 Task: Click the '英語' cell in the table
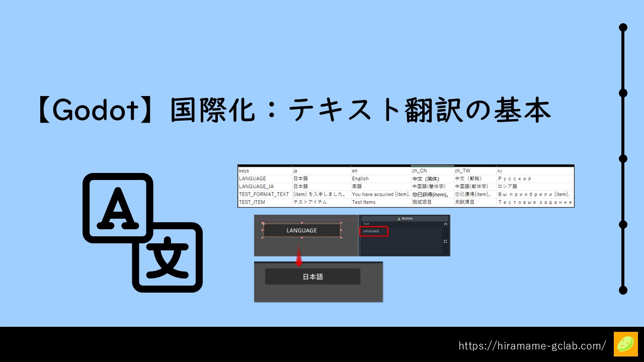pos(380,187)
